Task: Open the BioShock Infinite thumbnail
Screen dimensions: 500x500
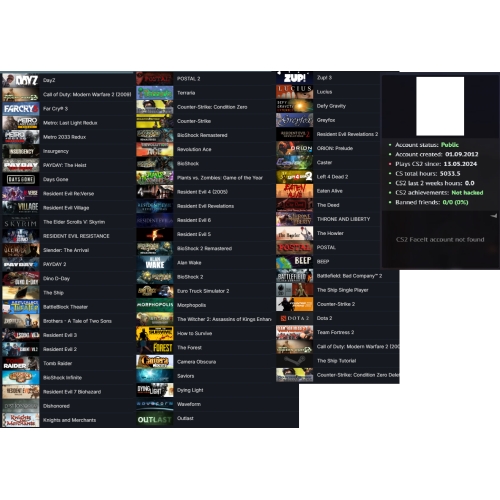Action: click(21, 378)
